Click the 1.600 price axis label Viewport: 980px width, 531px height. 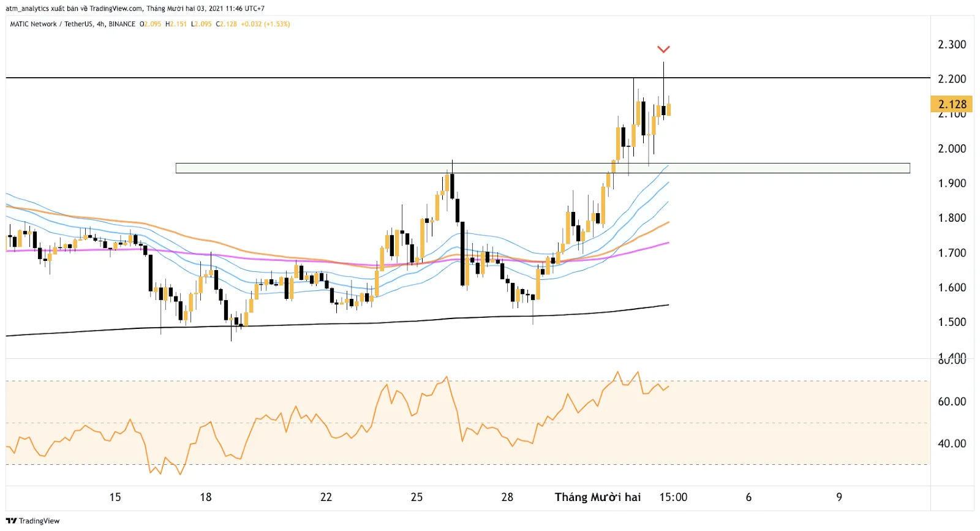pos(952,287)
